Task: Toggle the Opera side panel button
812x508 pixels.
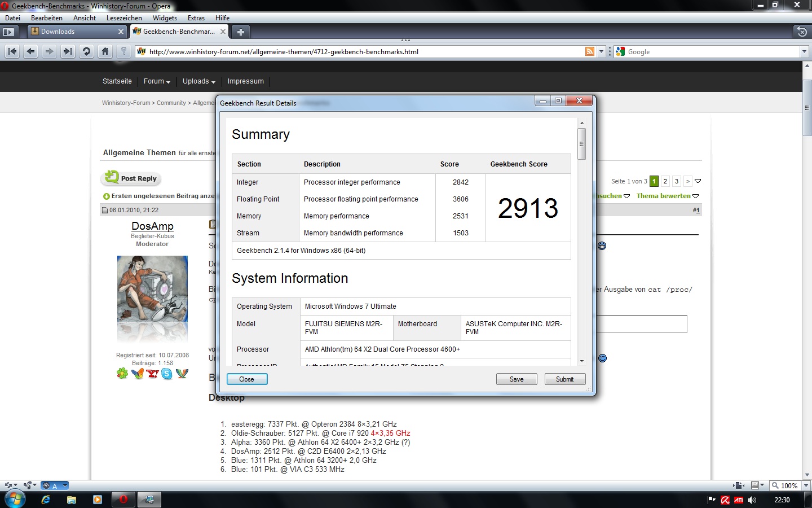Action: tap(8, 32)
